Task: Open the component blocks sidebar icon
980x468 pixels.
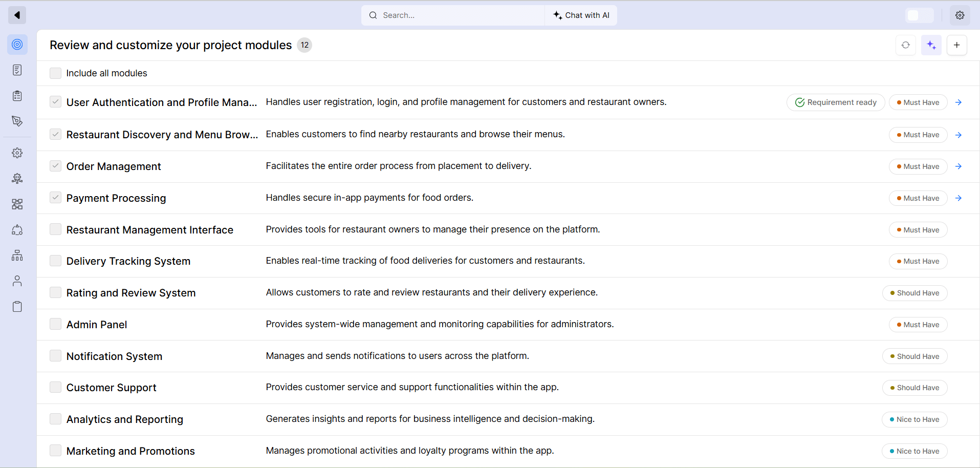Action: point(17,204)
